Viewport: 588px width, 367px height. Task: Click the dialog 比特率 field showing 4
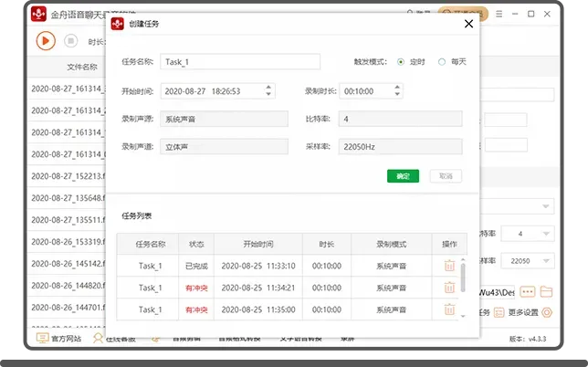400,119
